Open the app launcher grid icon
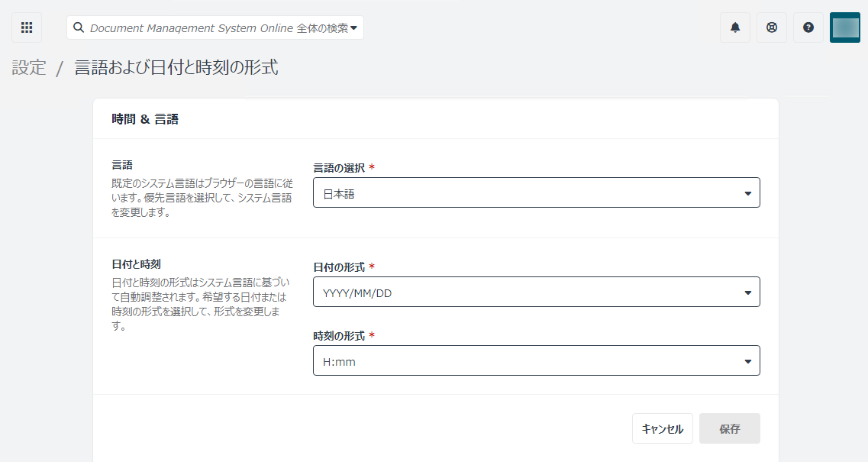This screenshot has width=868, height=462. 27,27
